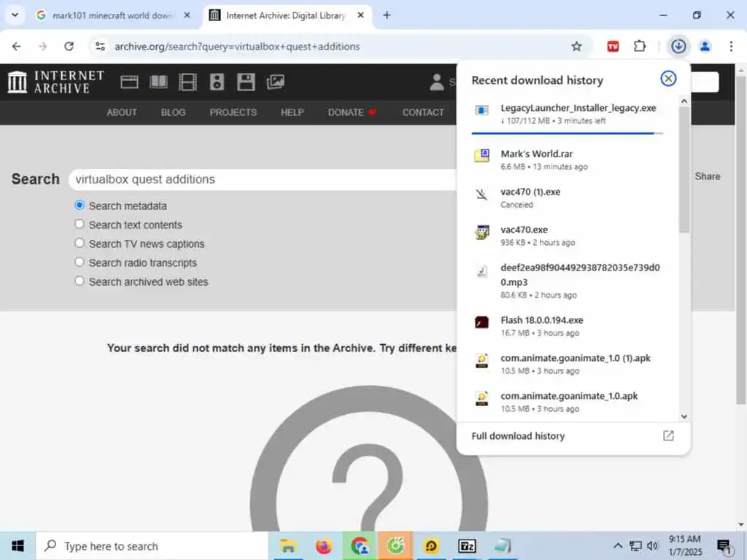
Task: Open the Texts book icon
Action: (x=158, y=82)
